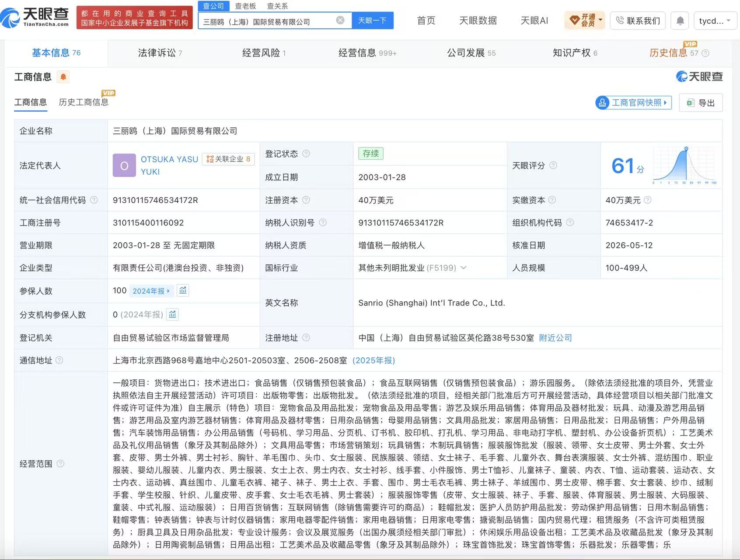Click help icon next to 通信地址
This screenshot has width=740, height=560.
tap(59, 360)
